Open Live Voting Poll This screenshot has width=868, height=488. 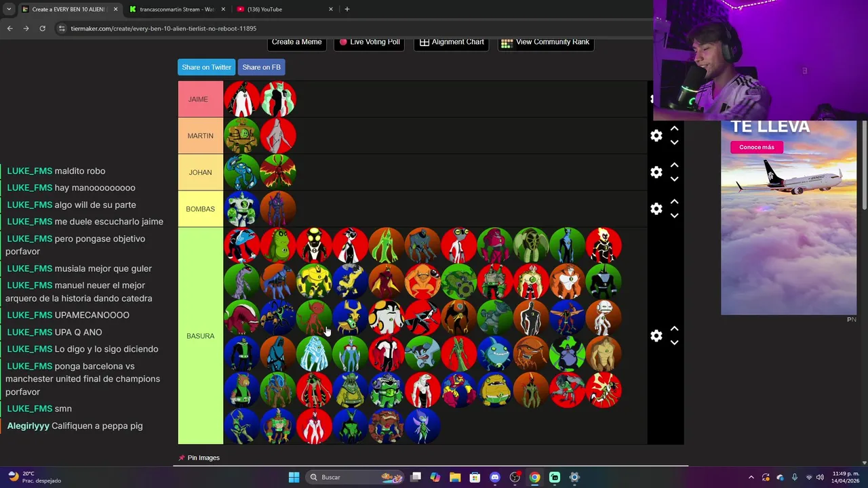(x=370, y=42)
